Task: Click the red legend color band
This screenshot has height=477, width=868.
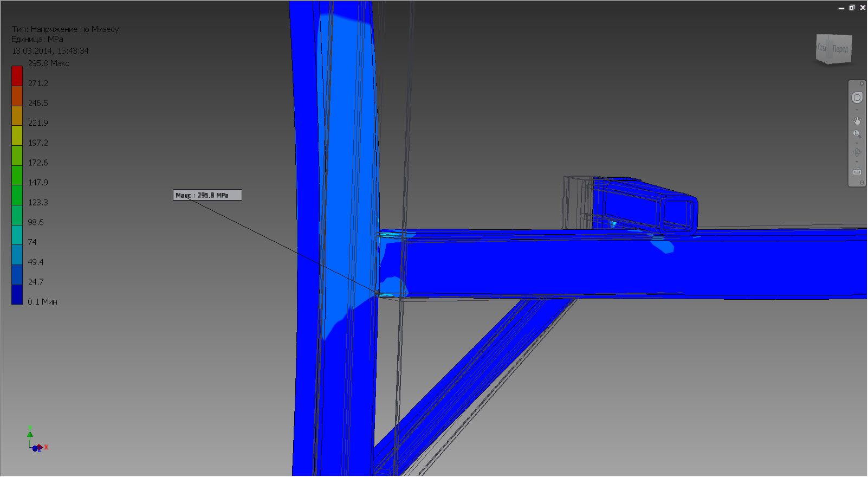Action: point(17,76)
